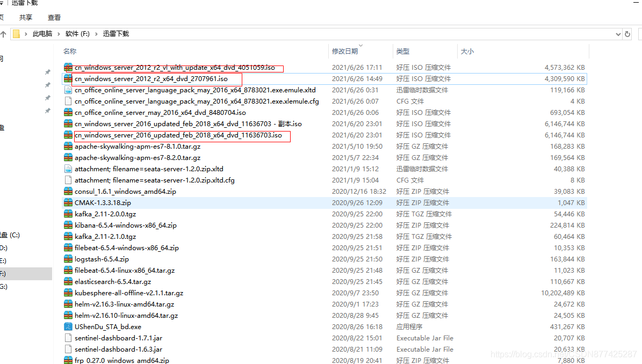The width and height of the screenshot is (642, 364).
Task: Click the second pin icon in sidebar
Action: pos(47,85)
